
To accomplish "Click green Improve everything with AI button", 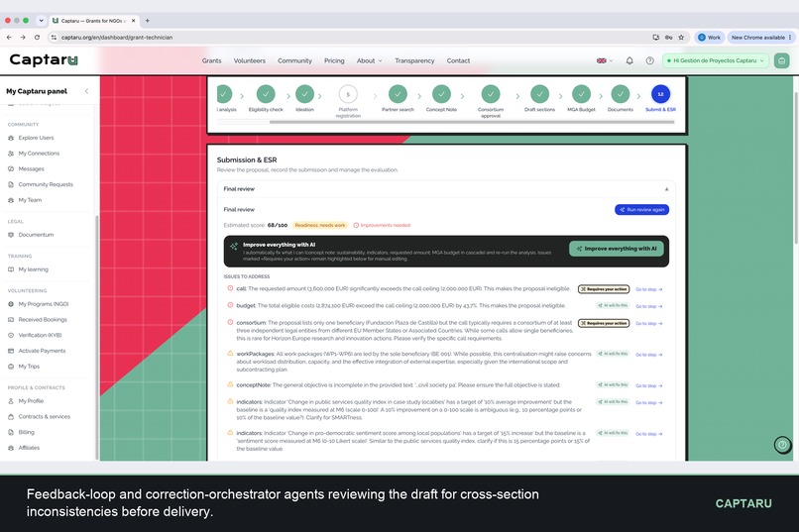I will (x=616, y=249).
